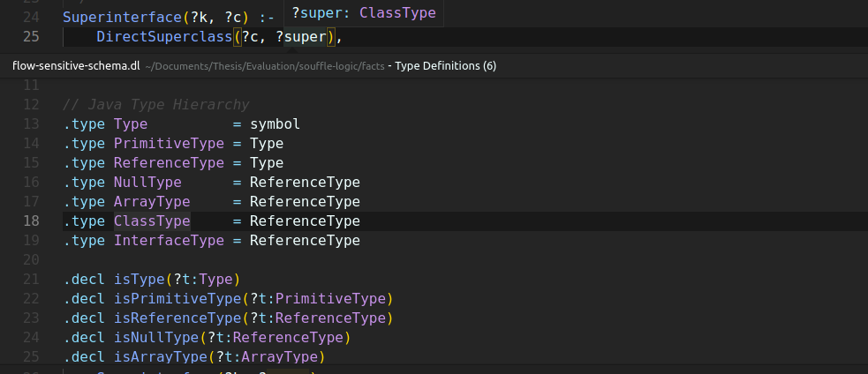
Task: Click the InterfaceType type definition name
Action: (169, 240)
